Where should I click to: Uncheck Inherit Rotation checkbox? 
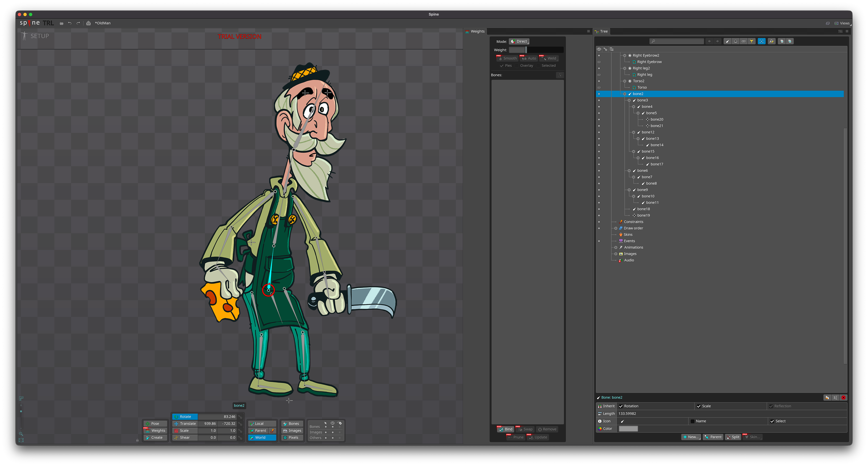pyautogui.click(x=621, y=406)
